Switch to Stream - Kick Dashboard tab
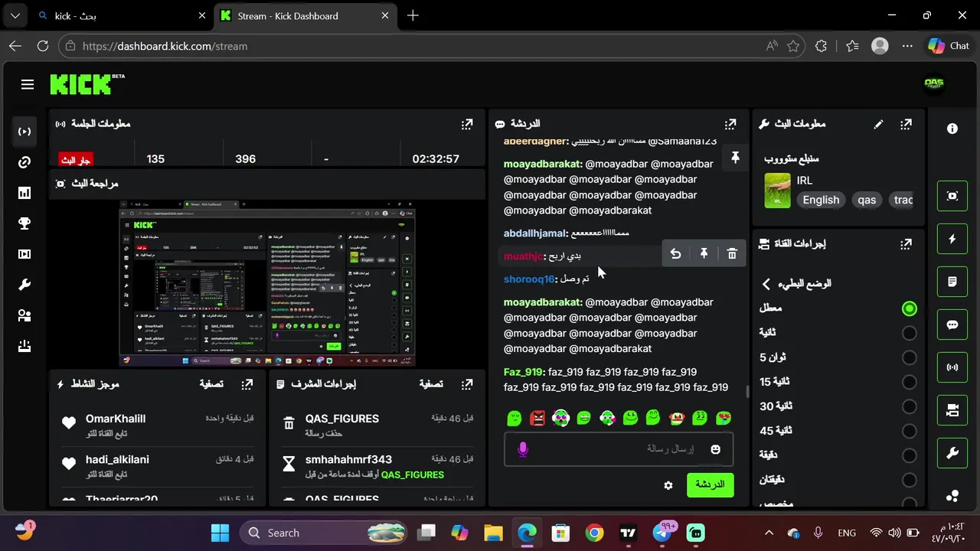Viewport: 980px width, 551px height. 305,15
